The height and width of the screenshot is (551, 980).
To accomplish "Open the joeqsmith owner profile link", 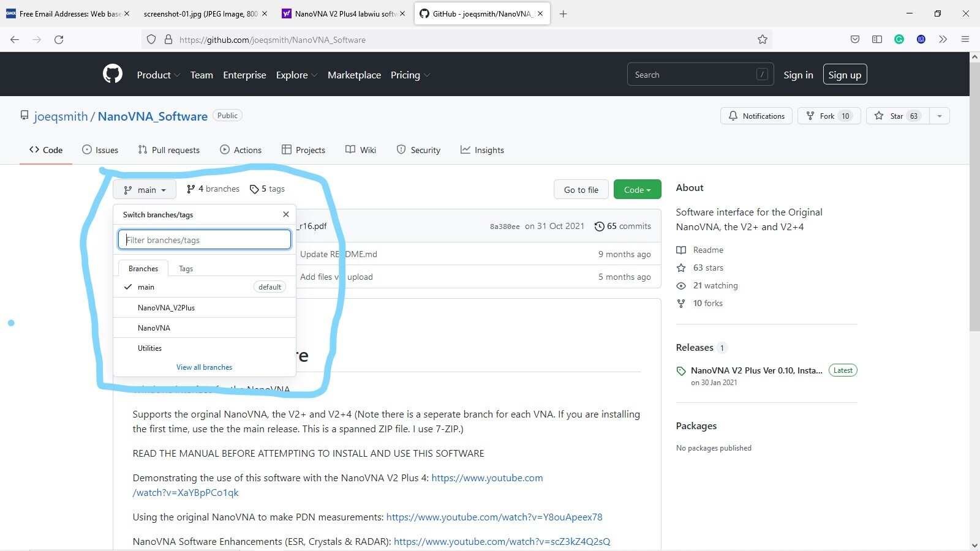I will (61, 116).
